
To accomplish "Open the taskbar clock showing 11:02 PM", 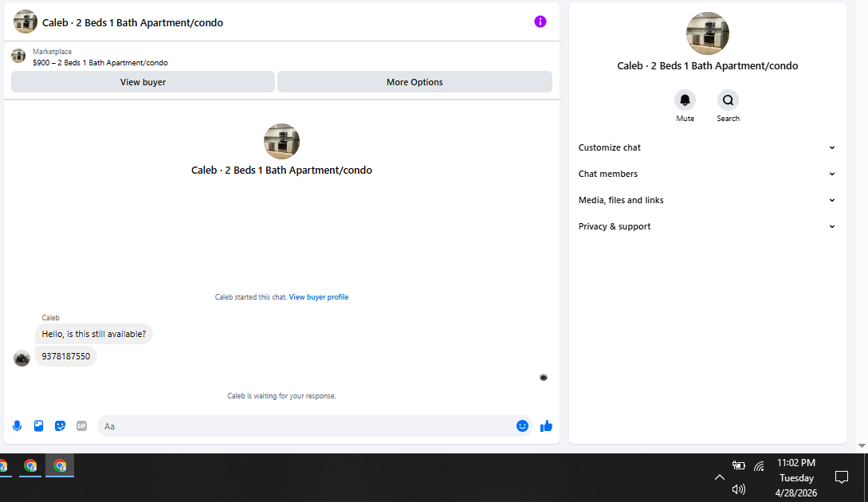I will click(796, 477).
